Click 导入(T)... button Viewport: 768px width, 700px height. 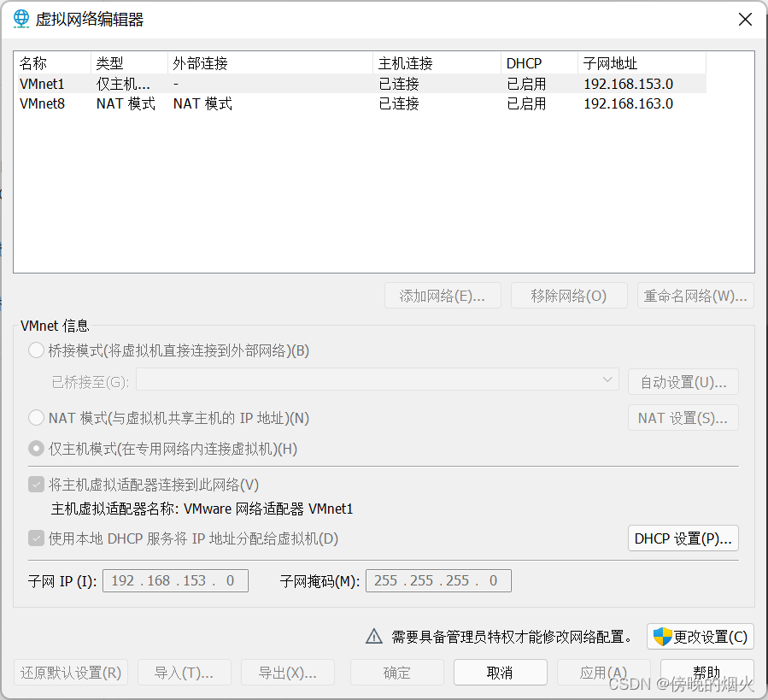(x=185, y=672)
